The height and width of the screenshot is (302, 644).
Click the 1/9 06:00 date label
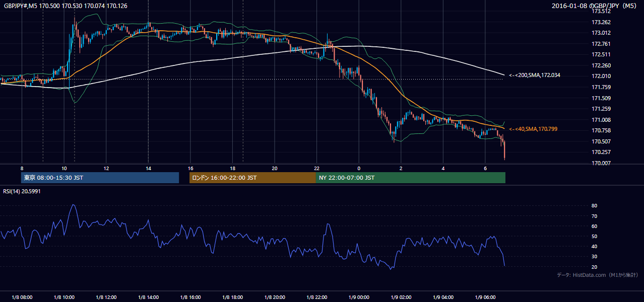(485, 297)
